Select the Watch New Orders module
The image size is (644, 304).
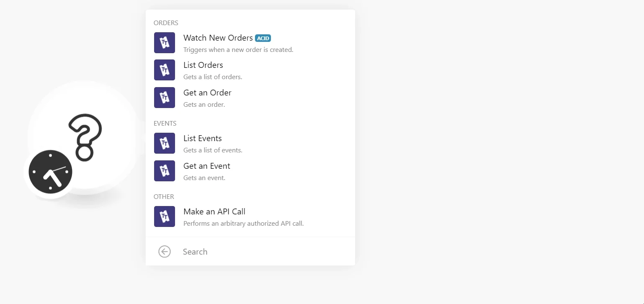[250, 43]
